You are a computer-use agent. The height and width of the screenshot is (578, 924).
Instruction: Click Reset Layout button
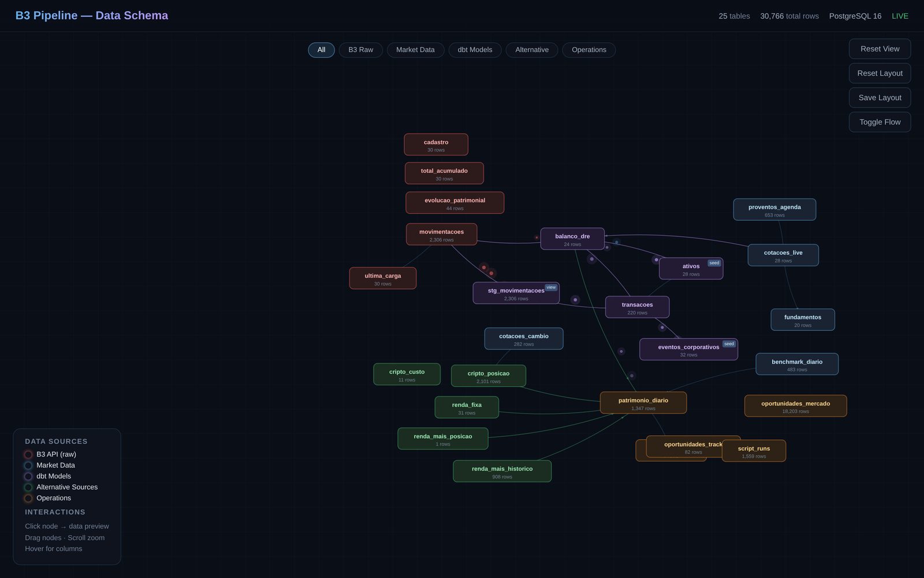[x=880, y=73]
